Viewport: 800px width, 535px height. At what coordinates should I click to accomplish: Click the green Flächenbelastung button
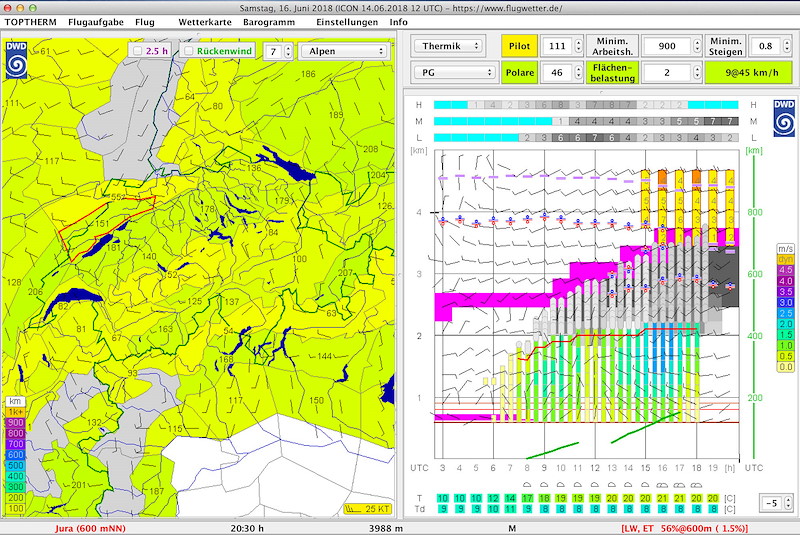(612, 72)
